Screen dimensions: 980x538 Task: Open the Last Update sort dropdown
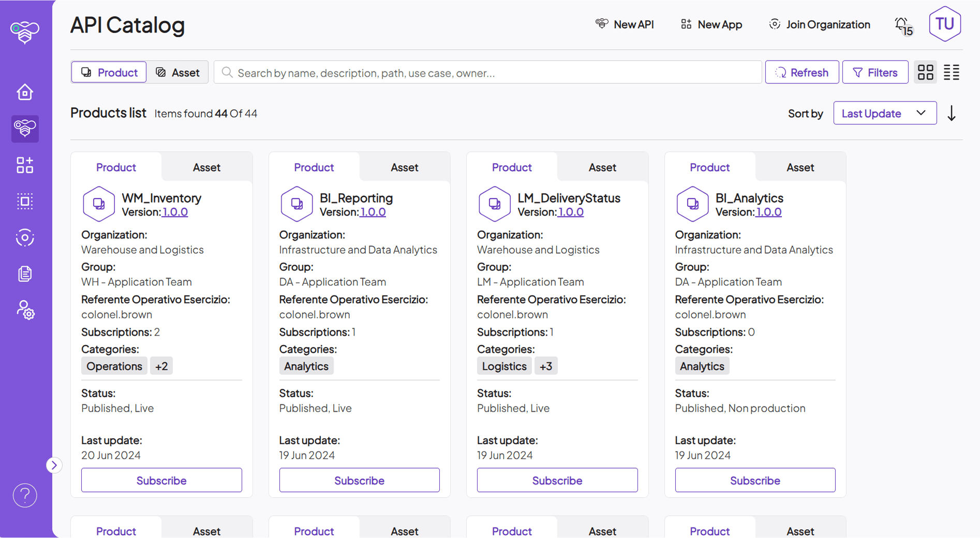click(x=884, y=113)
